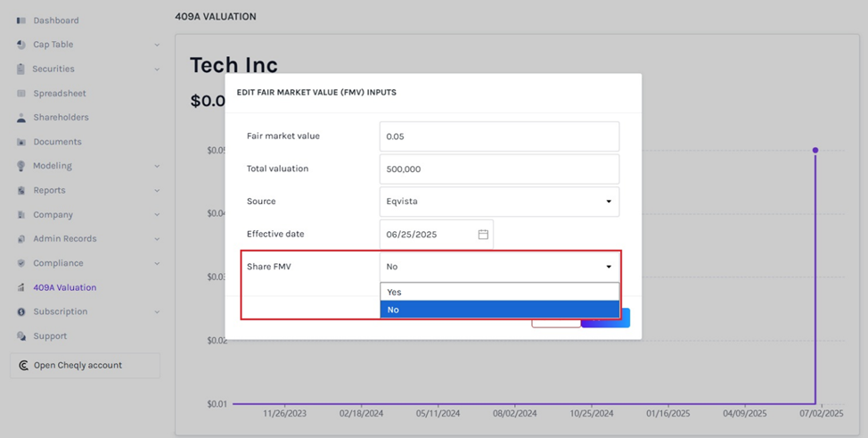Click the Total valuation input field

point(499,169)
